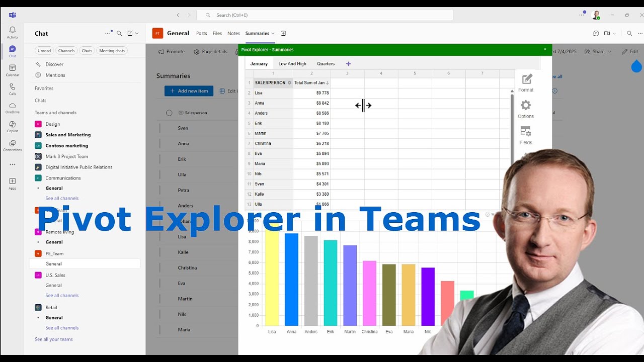Sort by Total Sum of Jan header
644x362 pixels.
coord(311,82)
